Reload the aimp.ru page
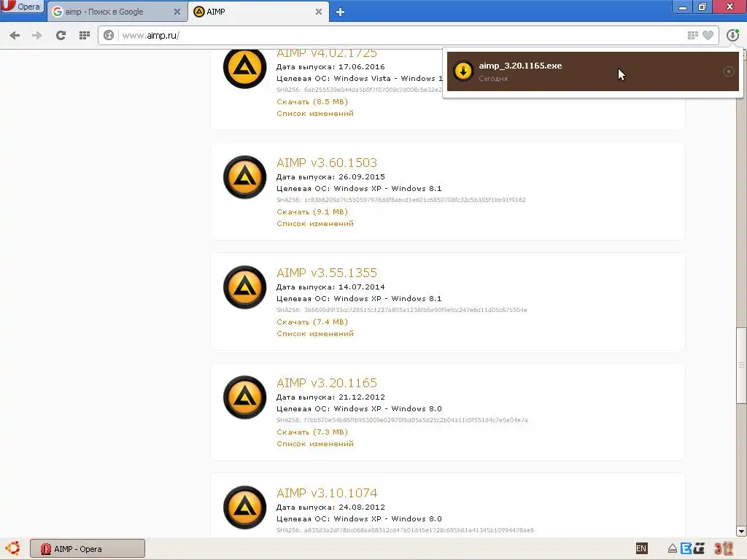 61,35
